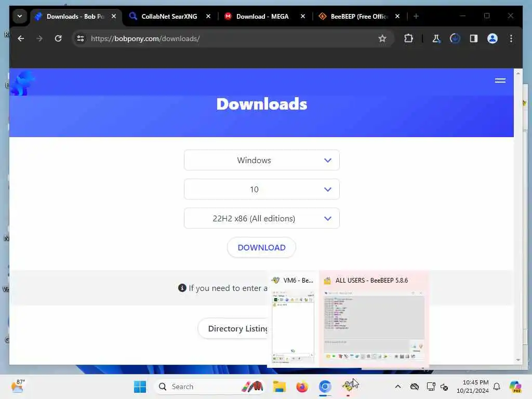
Task: Show hidden system tray icons
Action: tap(398, 387)
